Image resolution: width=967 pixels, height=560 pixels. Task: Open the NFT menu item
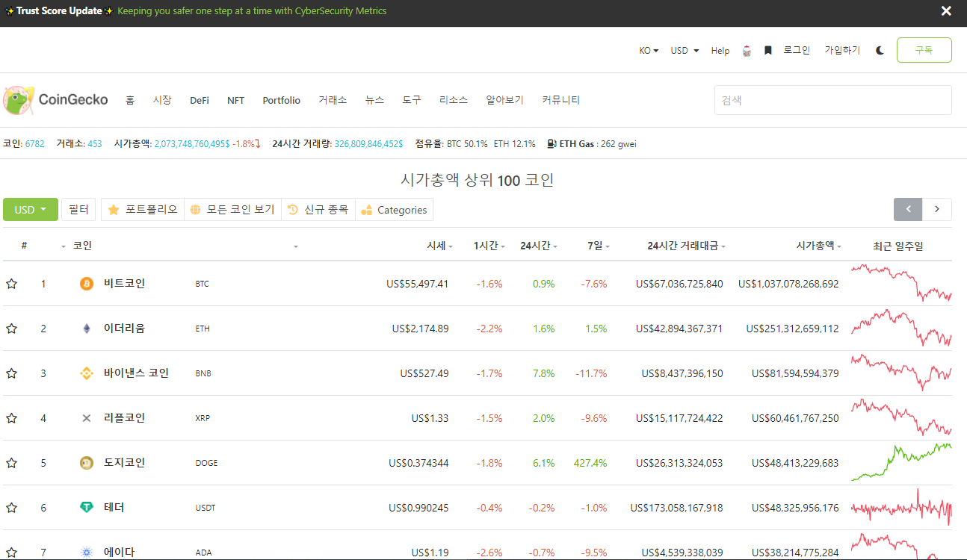[x=235, y=100]
